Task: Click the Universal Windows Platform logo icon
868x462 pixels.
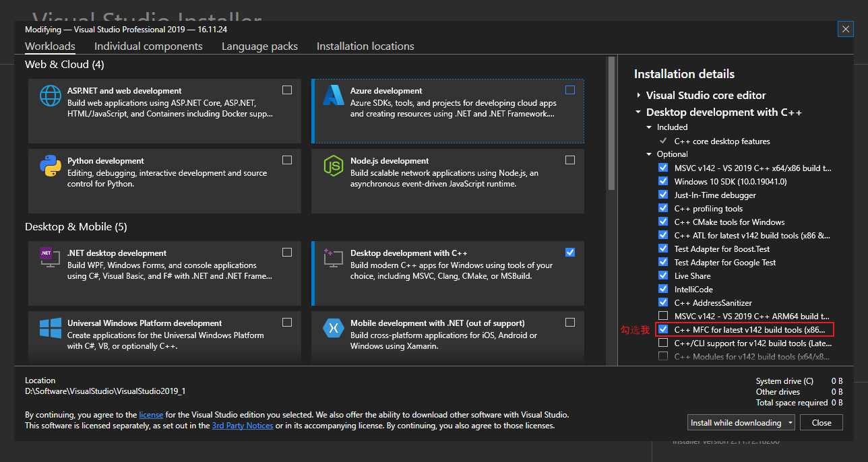Action: point(51,328)
